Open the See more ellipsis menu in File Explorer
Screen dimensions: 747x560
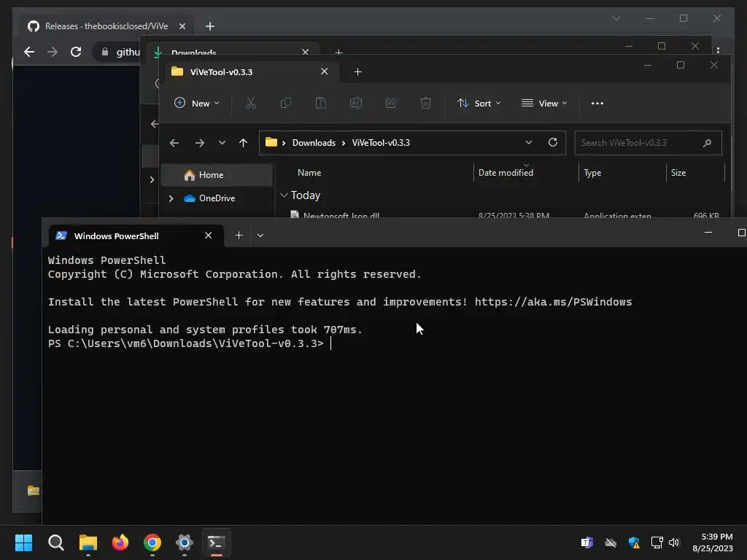point(597,104)
